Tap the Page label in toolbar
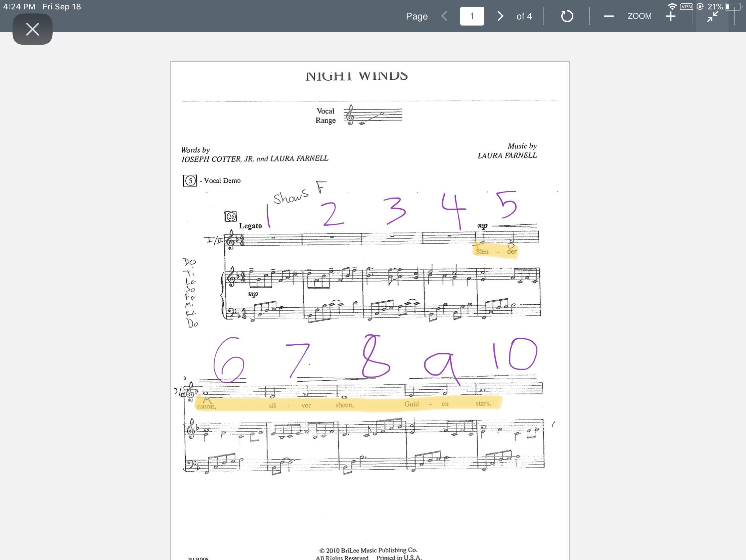The width and height of the screenshot is (746, 560). click(x=416, y=16)
